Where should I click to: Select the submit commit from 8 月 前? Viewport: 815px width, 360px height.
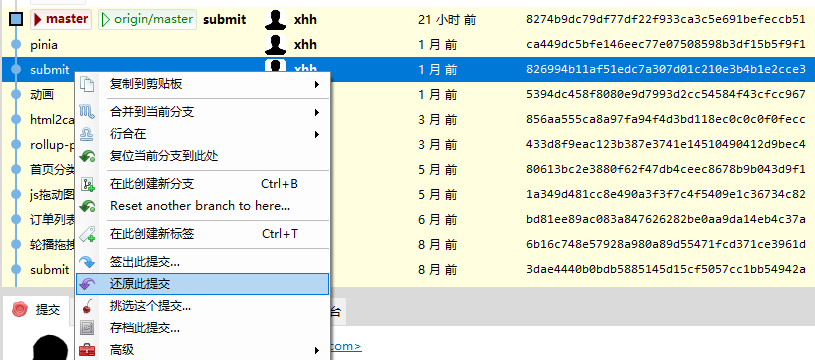[408, 269]
